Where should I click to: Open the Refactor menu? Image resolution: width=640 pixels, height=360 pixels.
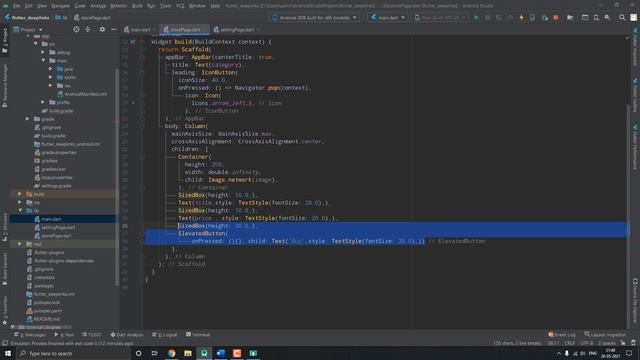click(119, 6)
